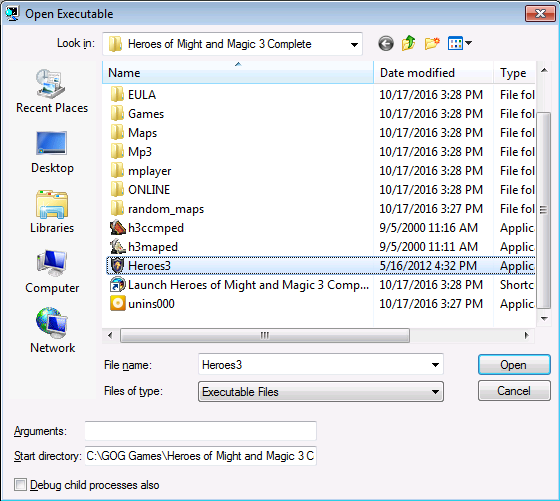This screenshot has width=560, height=501.
Task: Click the Open Executable title bar icon
Action: click(x=12, y=14)
